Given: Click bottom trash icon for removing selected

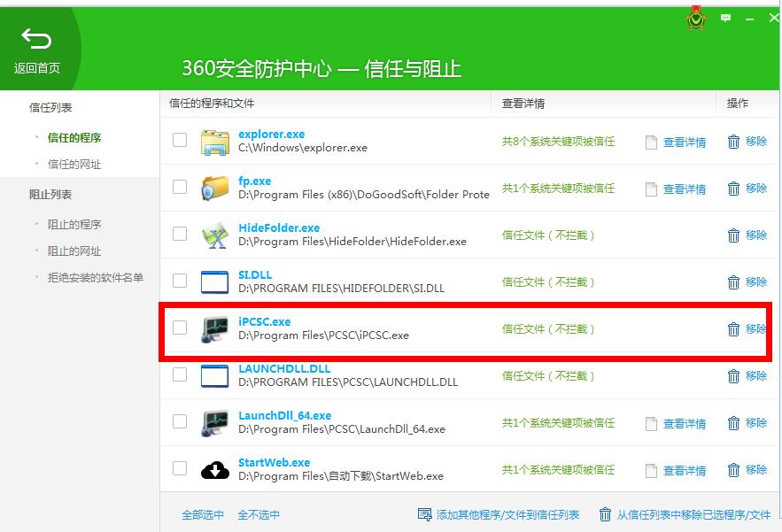Looking at the screenshot, I should 605,514.
